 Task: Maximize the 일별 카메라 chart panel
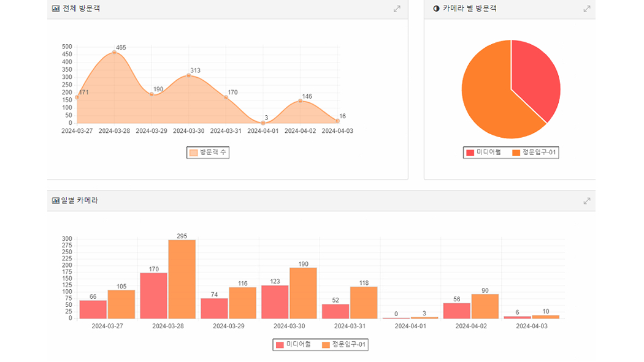(587, 201)
